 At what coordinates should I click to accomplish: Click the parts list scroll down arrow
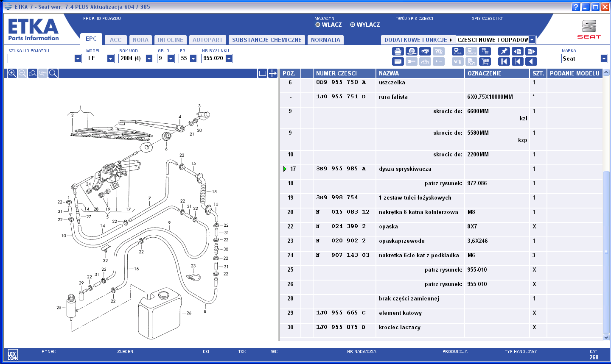606,338
